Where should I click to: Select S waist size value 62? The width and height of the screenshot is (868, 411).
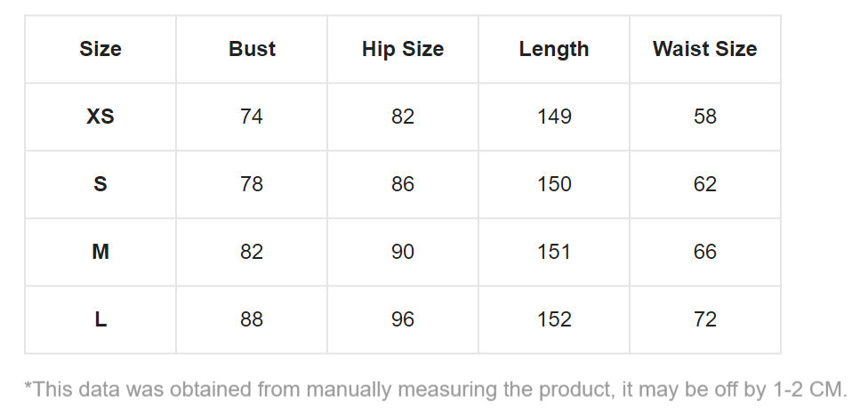tap(704, 184)
